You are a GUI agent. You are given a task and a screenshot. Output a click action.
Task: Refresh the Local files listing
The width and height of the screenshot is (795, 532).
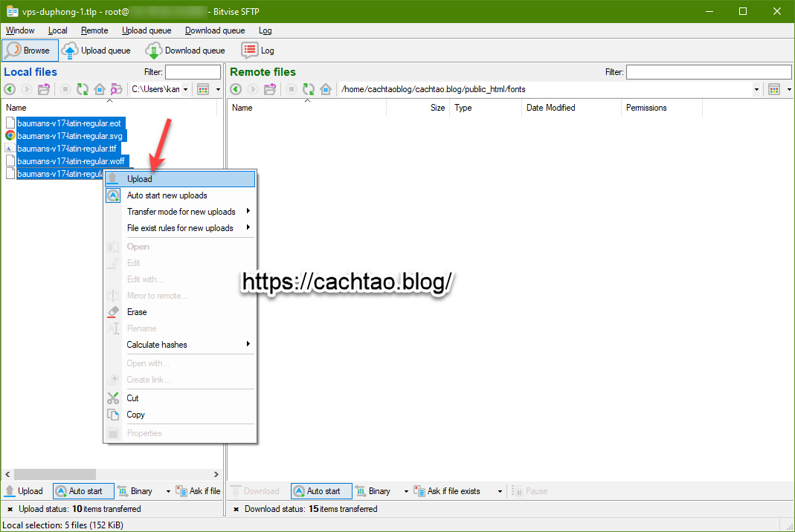coord(82,89)
